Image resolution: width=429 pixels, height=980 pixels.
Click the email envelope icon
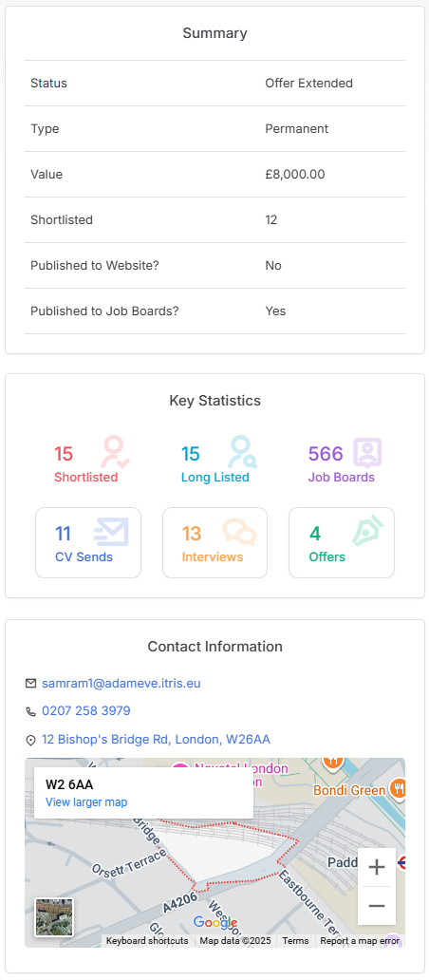[30, 683]
